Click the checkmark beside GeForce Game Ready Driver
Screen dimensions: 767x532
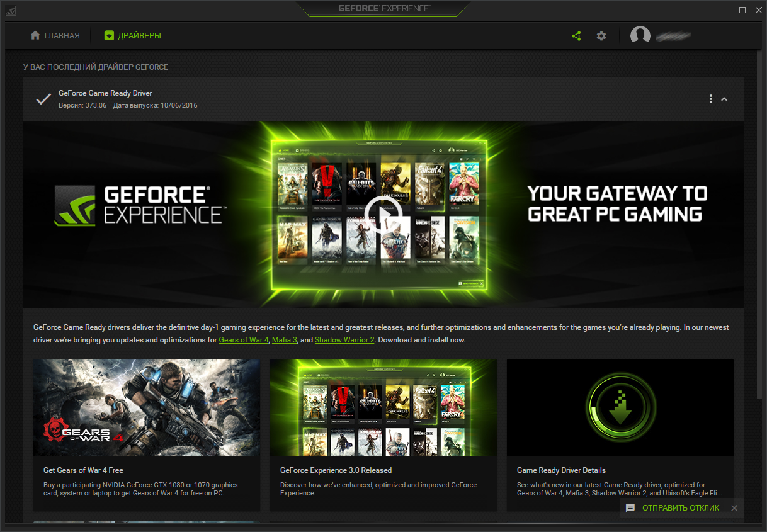(x=43, y=99)
